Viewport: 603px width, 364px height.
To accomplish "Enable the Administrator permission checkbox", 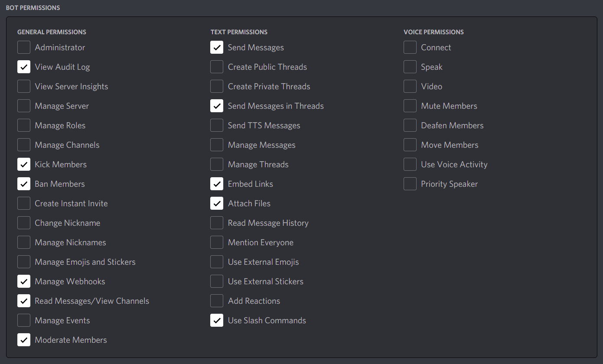I will pos(24,47).
